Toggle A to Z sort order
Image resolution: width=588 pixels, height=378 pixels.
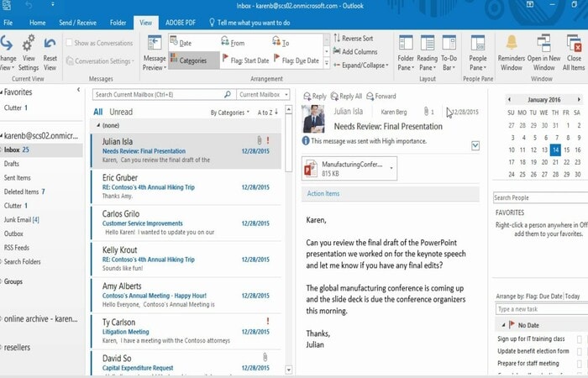[x=267, y=112]
